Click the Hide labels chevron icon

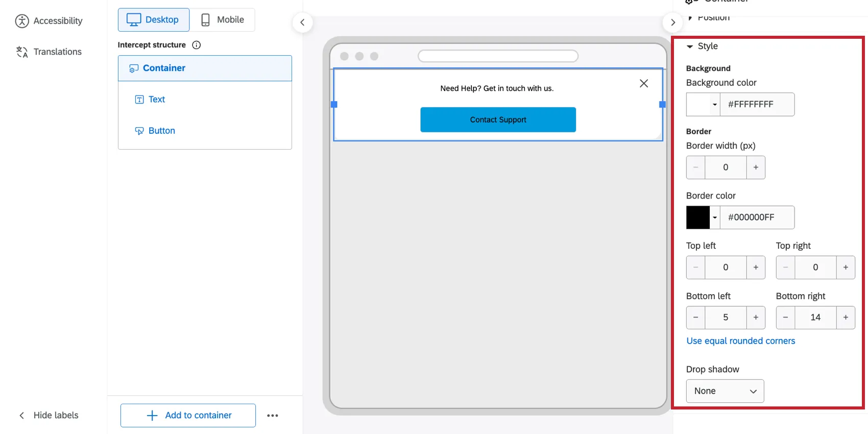coord(21,416)
